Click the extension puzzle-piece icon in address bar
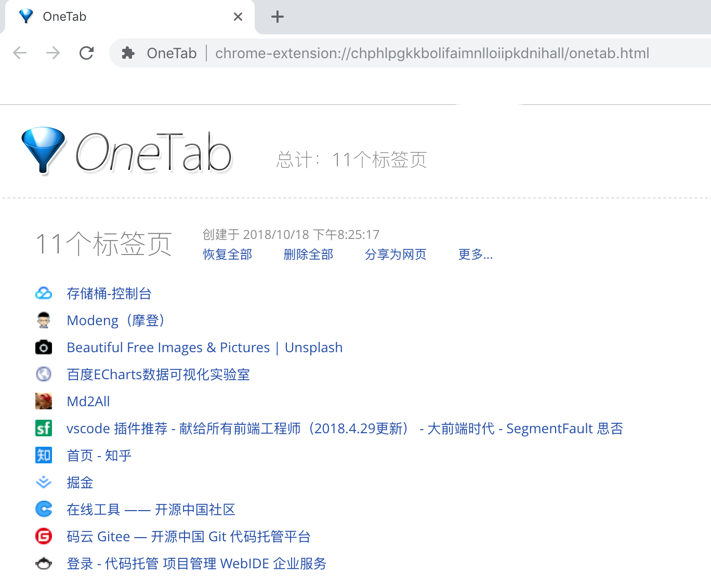711x588 pixels. [128, 53]
